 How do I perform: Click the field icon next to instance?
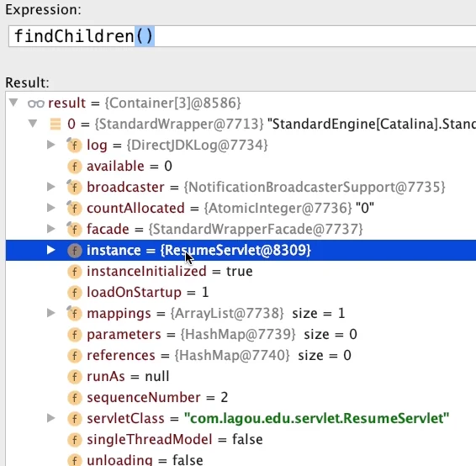(x=74, y=251)
